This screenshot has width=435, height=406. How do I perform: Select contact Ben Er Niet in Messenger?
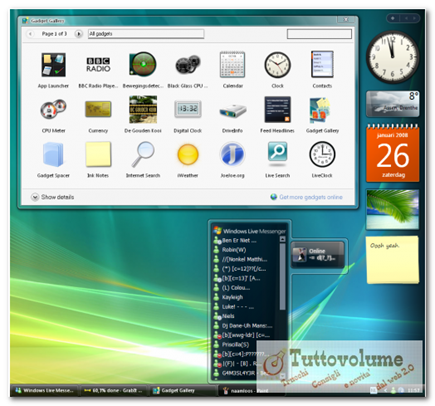click(239, 240)
